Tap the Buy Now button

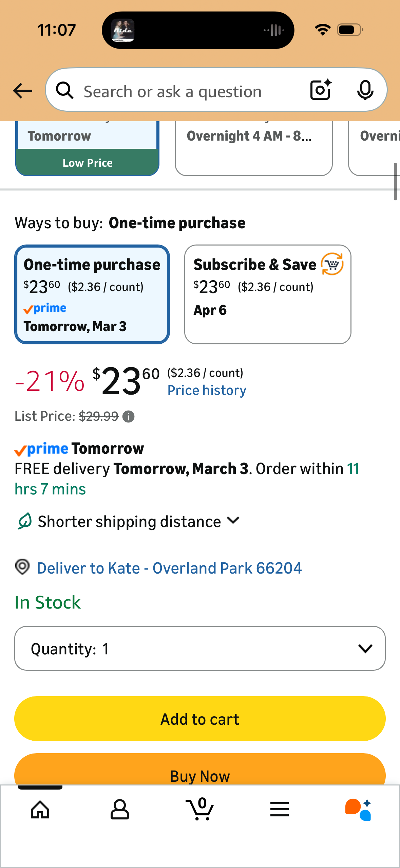(200, 772)
